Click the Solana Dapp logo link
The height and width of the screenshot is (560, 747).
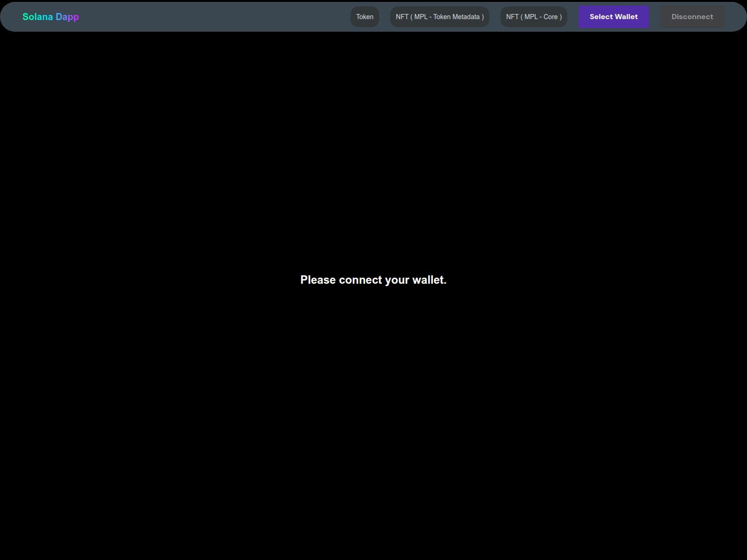click(50, 17)
